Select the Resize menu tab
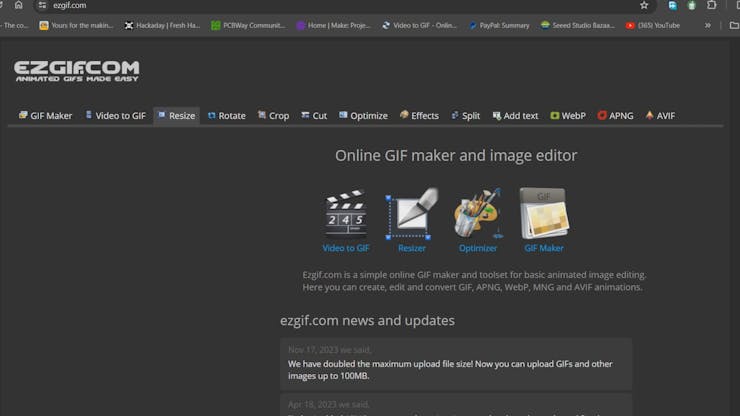 point(177,116)
